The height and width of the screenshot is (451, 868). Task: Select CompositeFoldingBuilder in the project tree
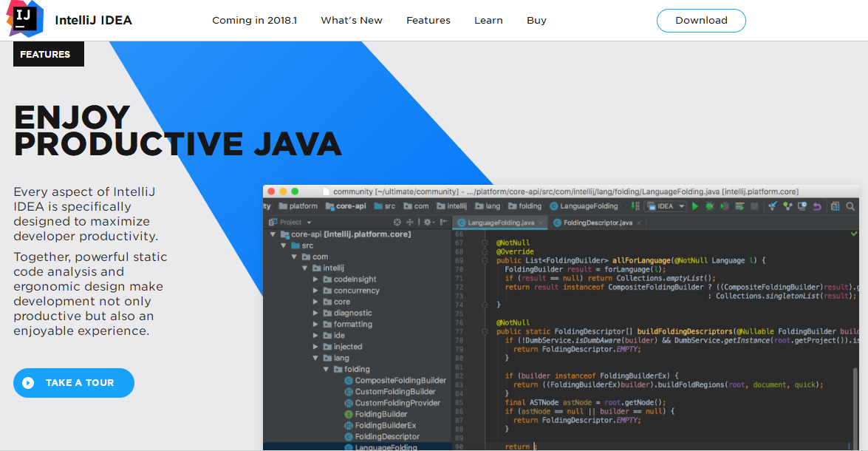(x=395, y=380)
